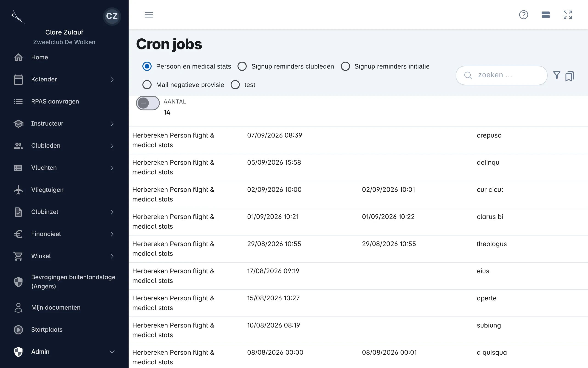Viewport: 588px width, 368px height.
Task: Click the Winkel shopping cart icon
Action: point(18,256)
